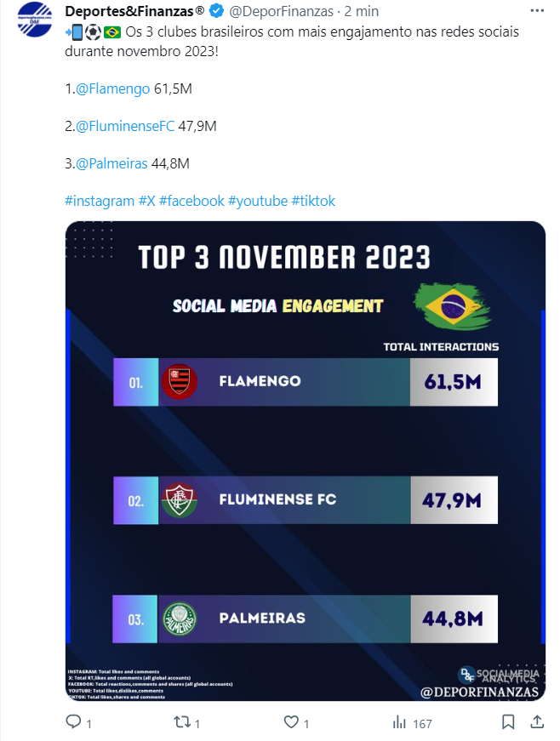Like the tweet with heart icon

click(x=291, y=721)
